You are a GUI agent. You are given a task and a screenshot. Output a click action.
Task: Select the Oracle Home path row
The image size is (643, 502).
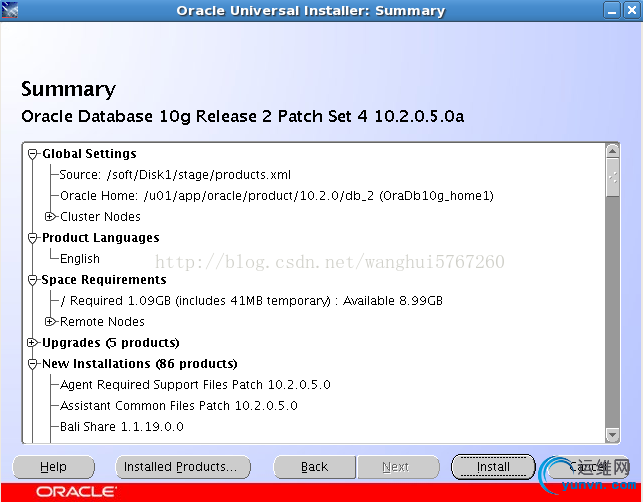click(x=277, y=196)
